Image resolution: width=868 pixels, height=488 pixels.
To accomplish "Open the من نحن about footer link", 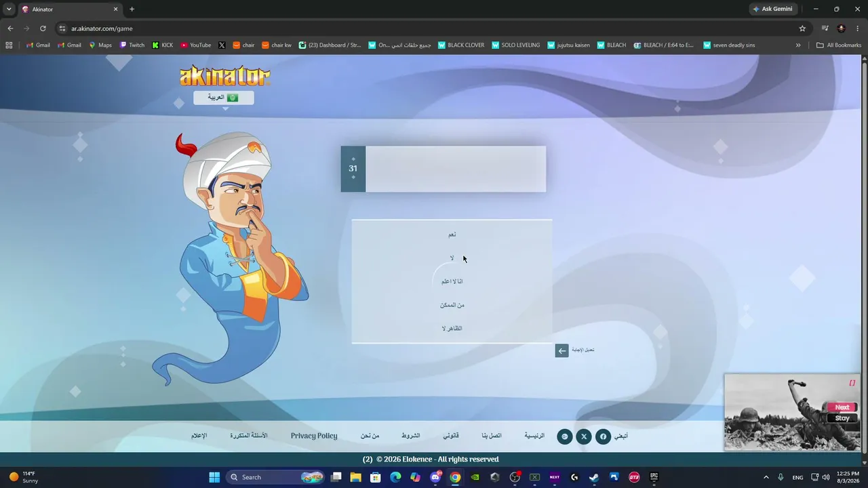I will click(x=370, y=436).
